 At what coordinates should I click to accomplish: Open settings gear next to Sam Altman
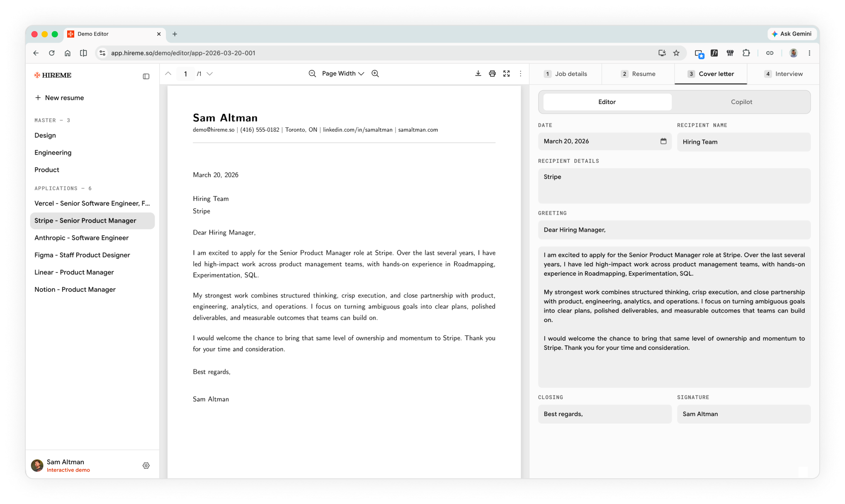point(146,465)
